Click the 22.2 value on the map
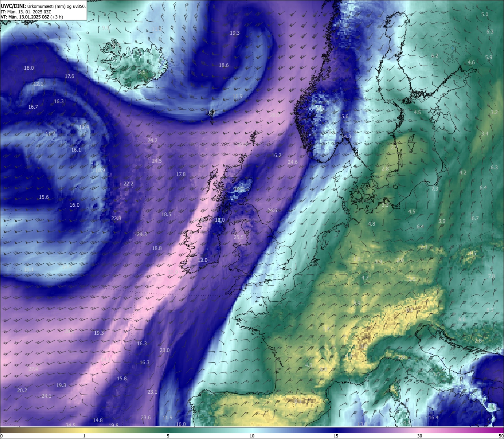 128,184
